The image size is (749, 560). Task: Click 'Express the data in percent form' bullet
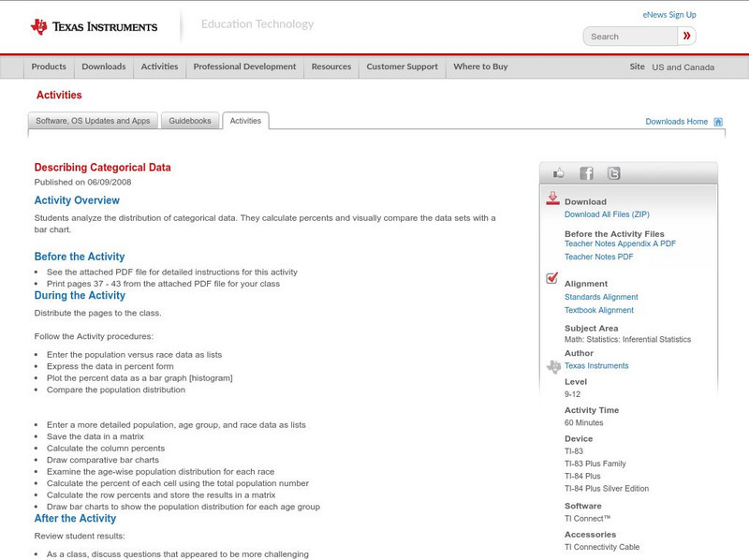tap(110, 366)
